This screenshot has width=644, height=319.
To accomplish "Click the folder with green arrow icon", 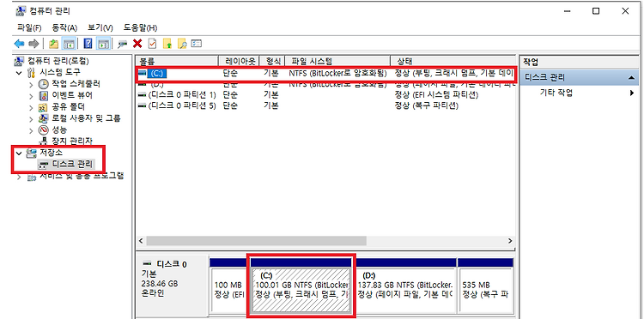I will point(167,44).
